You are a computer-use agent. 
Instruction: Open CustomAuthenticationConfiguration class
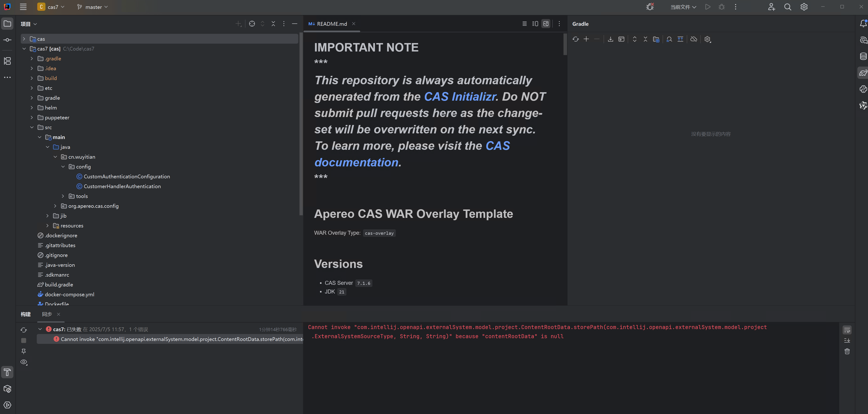coord(127,176)
